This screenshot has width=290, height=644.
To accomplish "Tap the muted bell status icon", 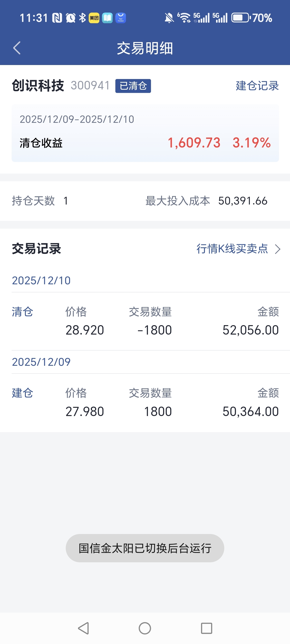I will click(169, 18).
